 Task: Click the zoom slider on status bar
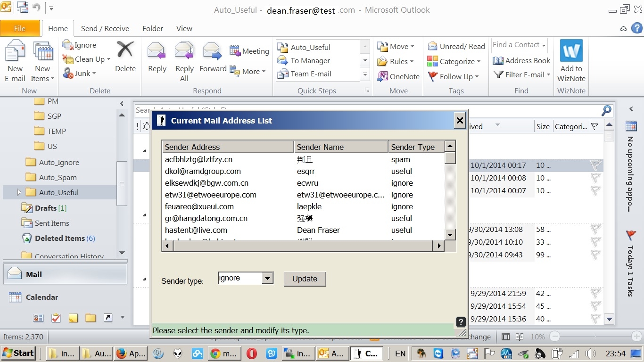click(x=555, y=337)
